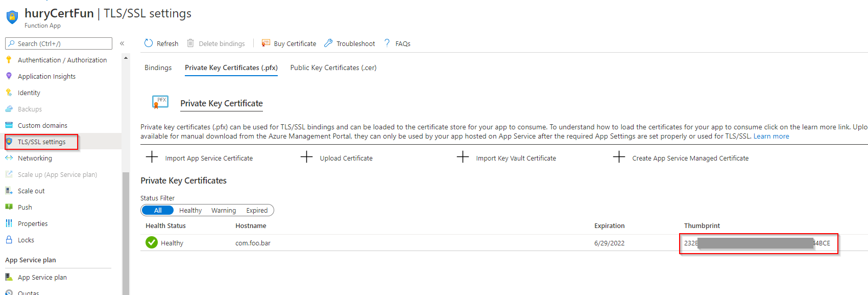This screenshot has width=868, height=295.
Task: Click the Learn more link
Action: pyautogui.click(x=771, y=136)
